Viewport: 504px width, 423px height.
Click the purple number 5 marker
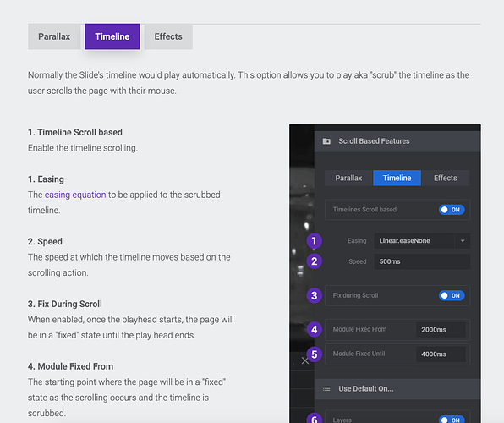[314, 354]
